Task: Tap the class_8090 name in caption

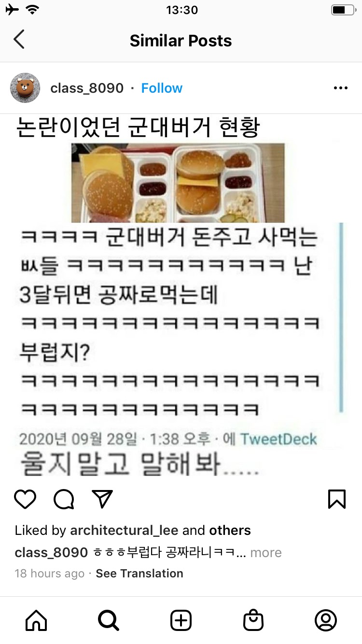Action: point(51,552)
